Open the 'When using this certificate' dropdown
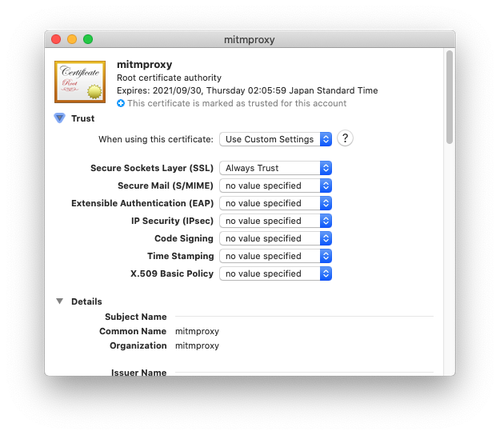The width and height of the screenshot is (500, 435). point(275,139)
